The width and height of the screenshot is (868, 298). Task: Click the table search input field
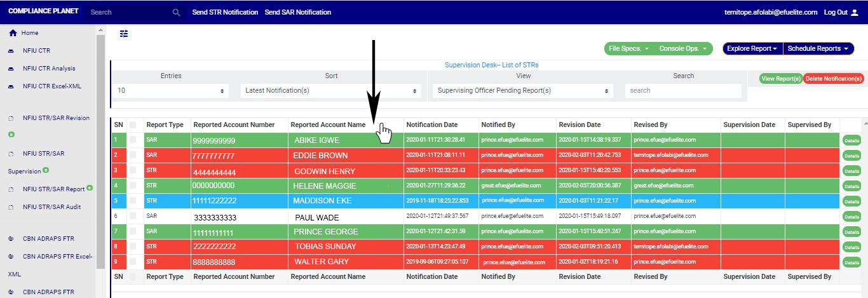tap(682, 91)
